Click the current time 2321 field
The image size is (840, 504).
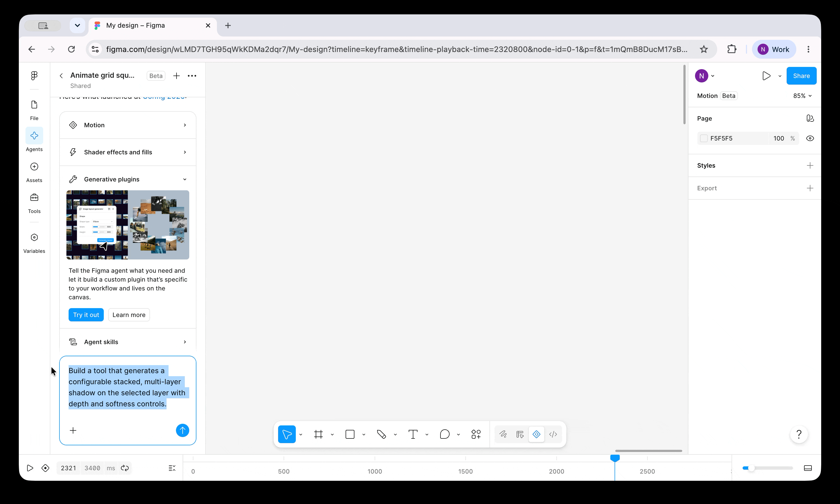pos(68,468)
